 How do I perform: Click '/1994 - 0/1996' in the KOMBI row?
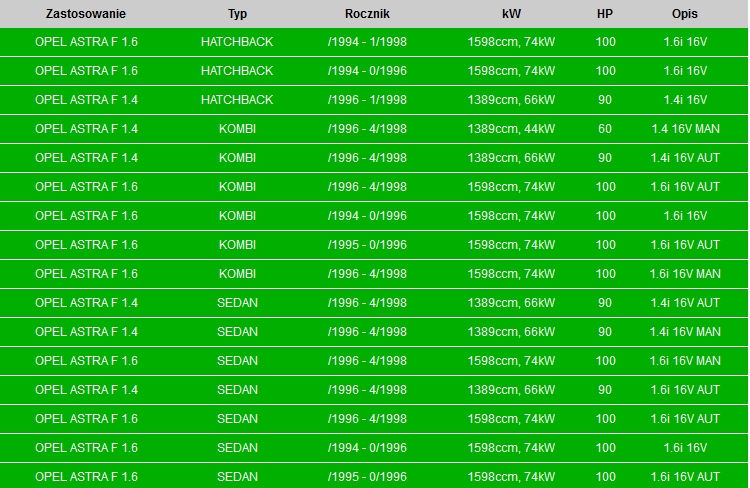coord(367,216)
